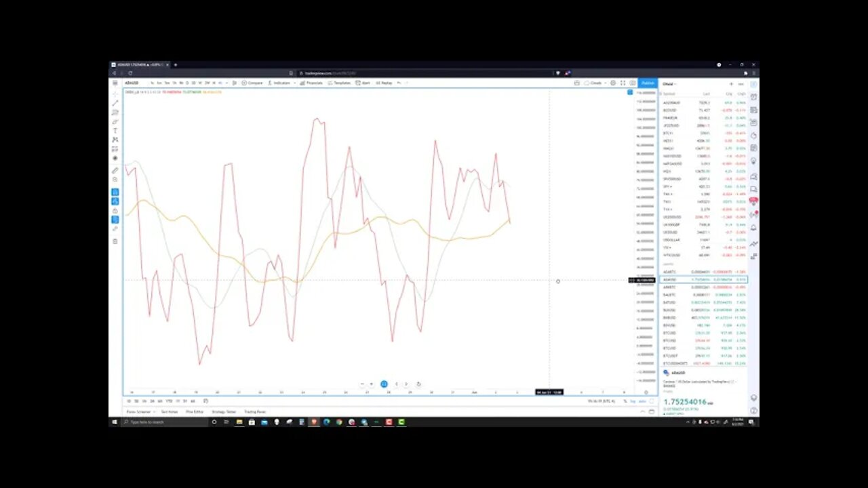868x488 pixels.
Task: Open the watchlist name dropdown
Action: tap(669, 84)
